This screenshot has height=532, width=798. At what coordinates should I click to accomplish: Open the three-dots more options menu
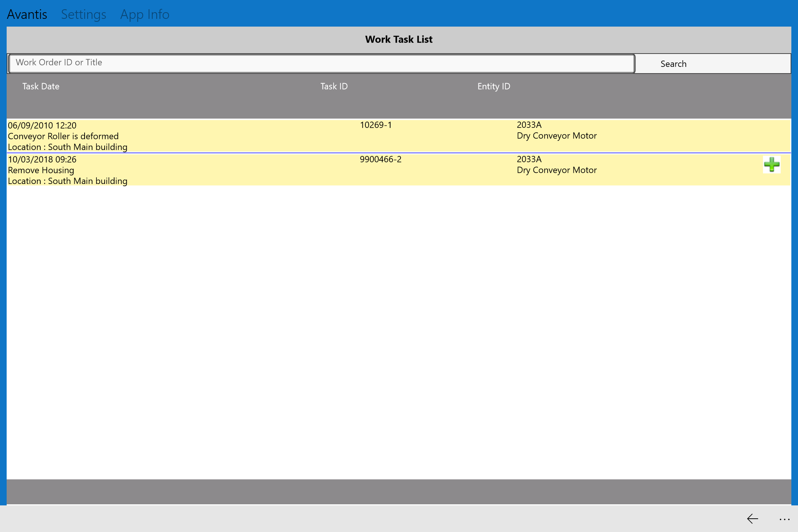tap(784, 519)
